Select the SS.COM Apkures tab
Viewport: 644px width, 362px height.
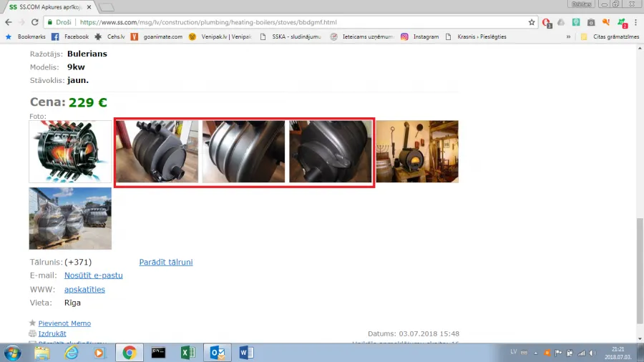(49, 7)
